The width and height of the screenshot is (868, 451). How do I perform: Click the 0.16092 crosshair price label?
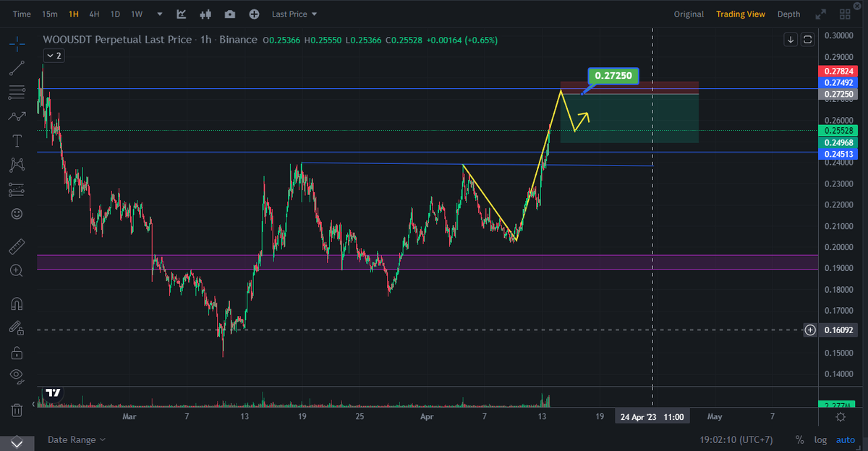[x=839, y=330]
